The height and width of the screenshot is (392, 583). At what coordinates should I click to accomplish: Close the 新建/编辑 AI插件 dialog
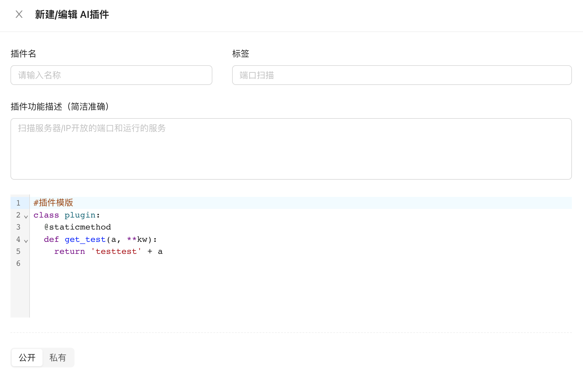19,14
